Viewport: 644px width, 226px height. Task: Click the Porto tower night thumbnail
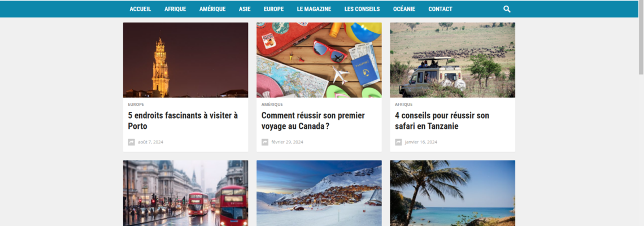point(186,60)
